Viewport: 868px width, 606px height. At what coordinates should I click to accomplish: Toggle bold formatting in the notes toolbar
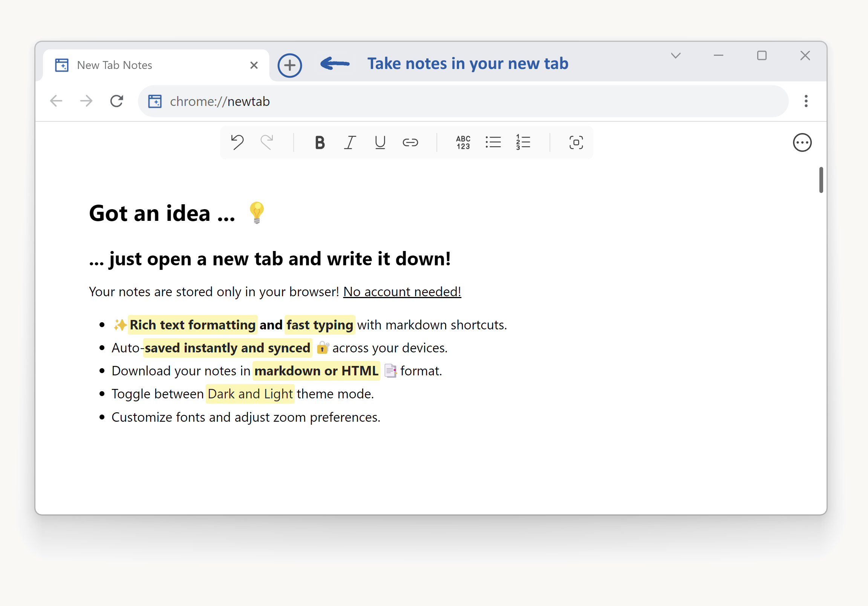click(320, 142)
